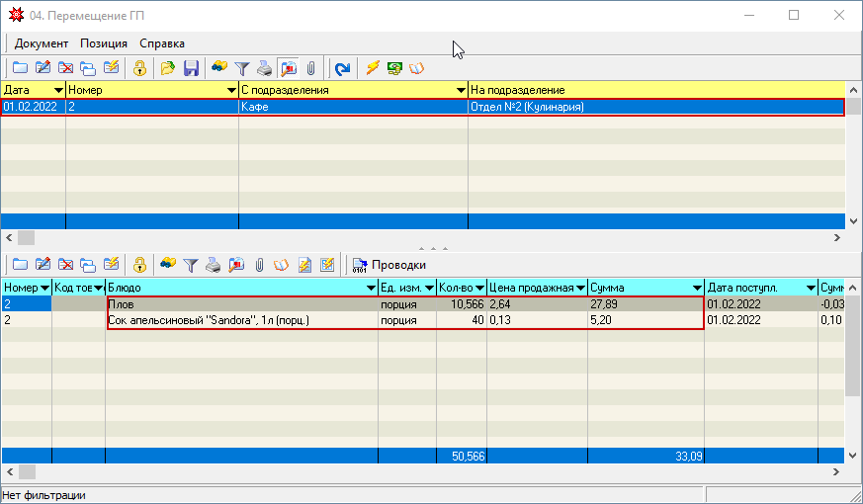The image size is (863, 504).
Task: Select the Плов dish row
Action: [241, 304]
